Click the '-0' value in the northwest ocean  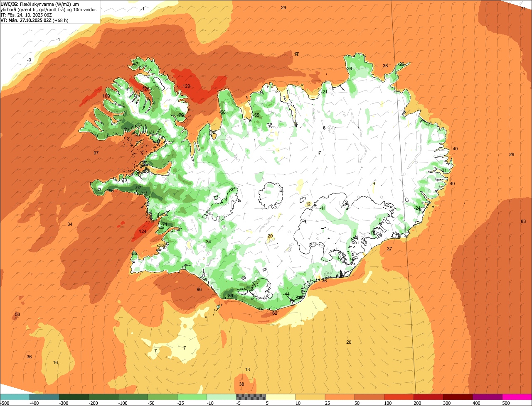(x=29, y=60)
